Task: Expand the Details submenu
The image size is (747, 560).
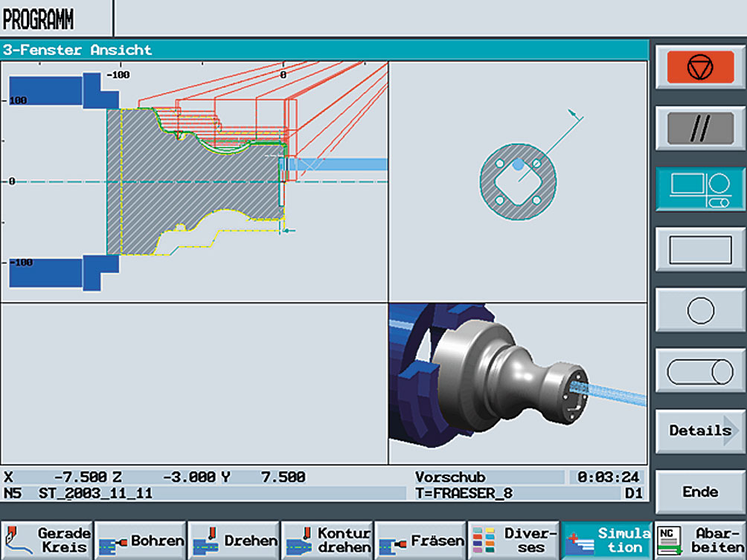Action: pyautogui.click(x=700, y=431)
